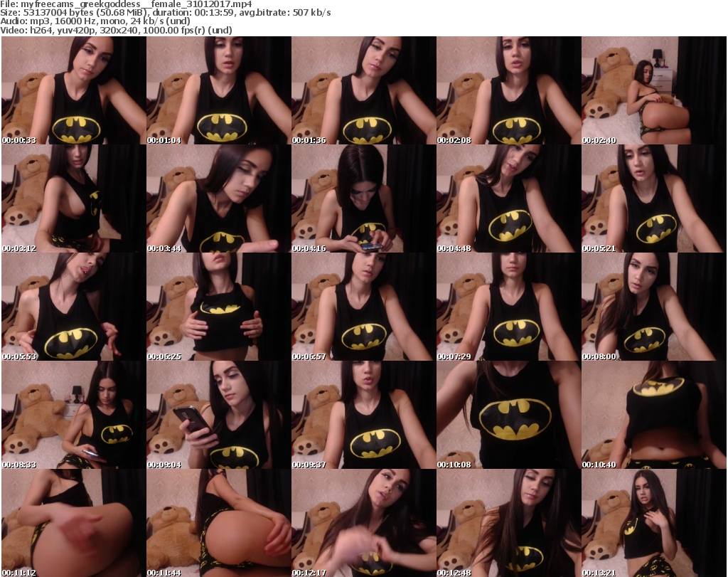This screenshot has height=577, width=728.
Task: Choose the frame marked 00:07:29
Action: [508, 307]
